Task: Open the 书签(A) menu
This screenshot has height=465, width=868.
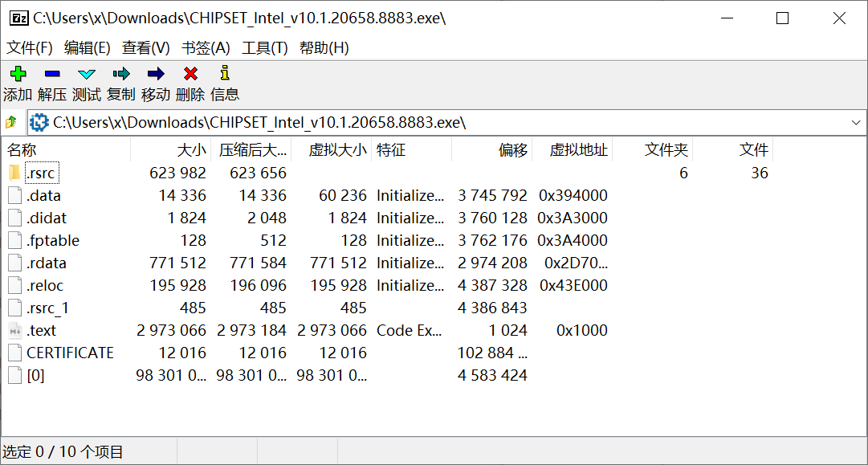Action: pos(206,48)
